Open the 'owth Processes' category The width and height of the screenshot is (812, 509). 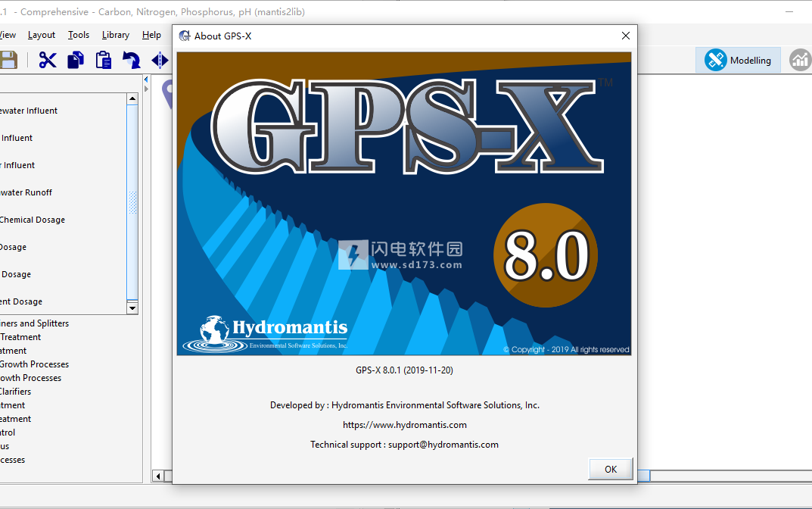pyautogui.click(x=30, y=378)
